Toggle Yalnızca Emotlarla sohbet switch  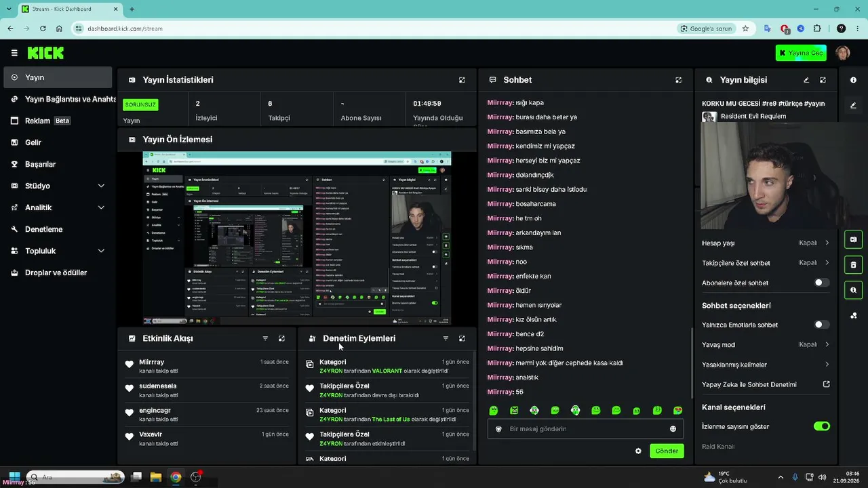[821, 325]
